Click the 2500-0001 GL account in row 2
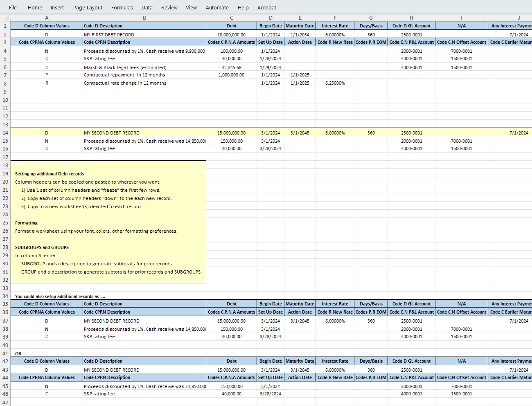This screenshot has width=532, height=406. tap(411, 34)
